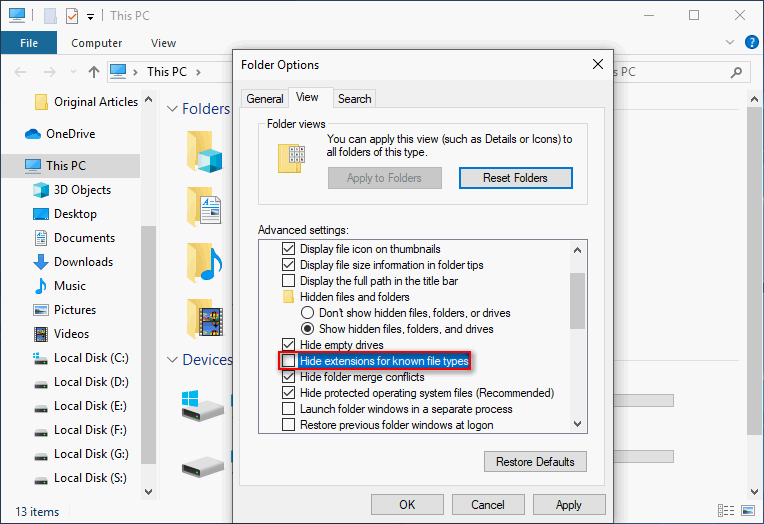Open the Videos folder icon in Folders group
The width and height of the screenshot is (764, 524).
click(x=205, y=319)
